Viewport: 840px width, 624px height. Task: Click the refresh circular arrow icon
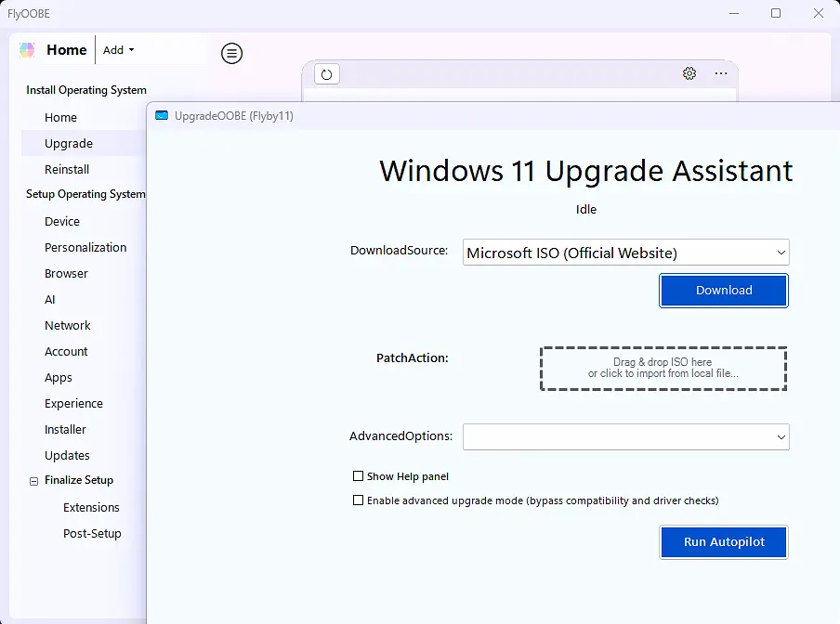coord(326,74)
